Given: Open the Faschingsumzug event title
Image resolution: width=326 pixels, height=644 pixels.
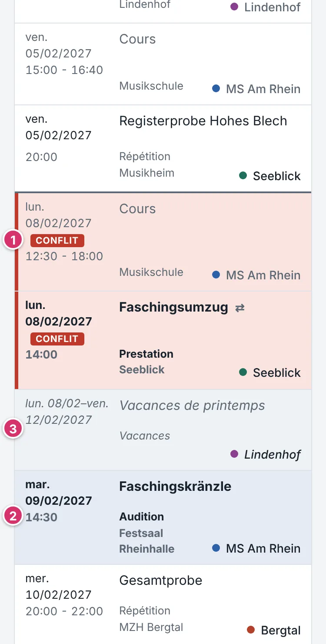Looking at the screenshot, I should pos(173,308).
